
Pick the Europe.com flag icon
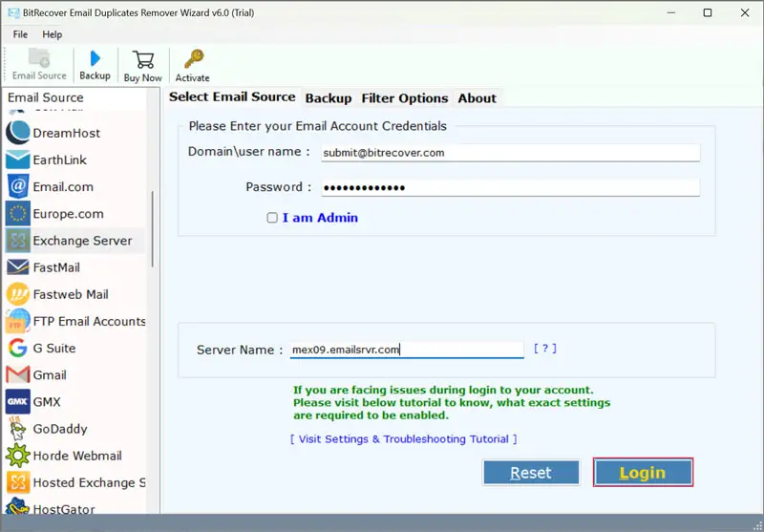[x=18, y=213]
